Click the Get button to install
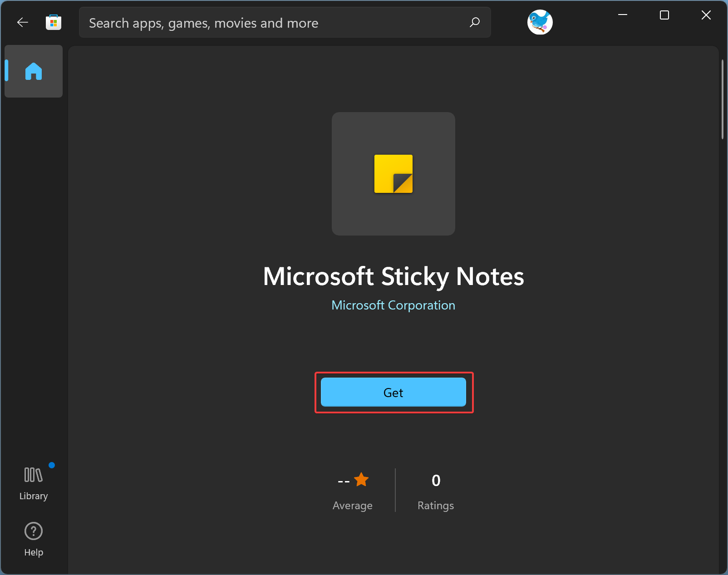Screen dimensions: 728x575 point(394,392)
